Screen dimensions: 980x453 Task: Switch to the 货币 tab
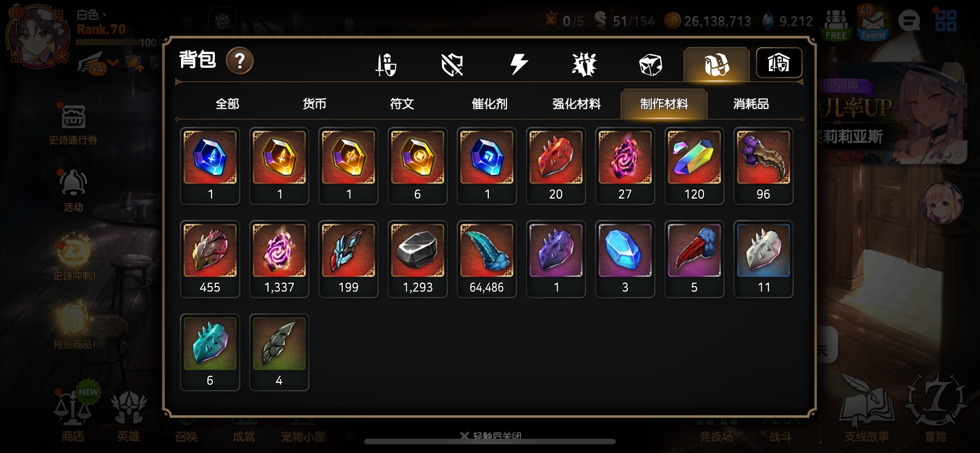click(314, 104)
